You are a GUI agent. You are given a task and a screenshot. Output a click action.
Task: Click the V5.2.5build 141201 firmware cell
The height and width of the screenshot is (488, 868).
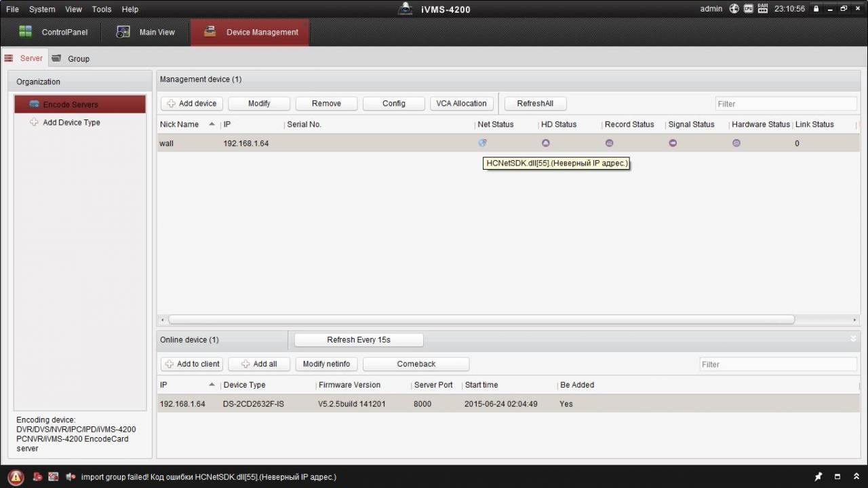[352, 405]
